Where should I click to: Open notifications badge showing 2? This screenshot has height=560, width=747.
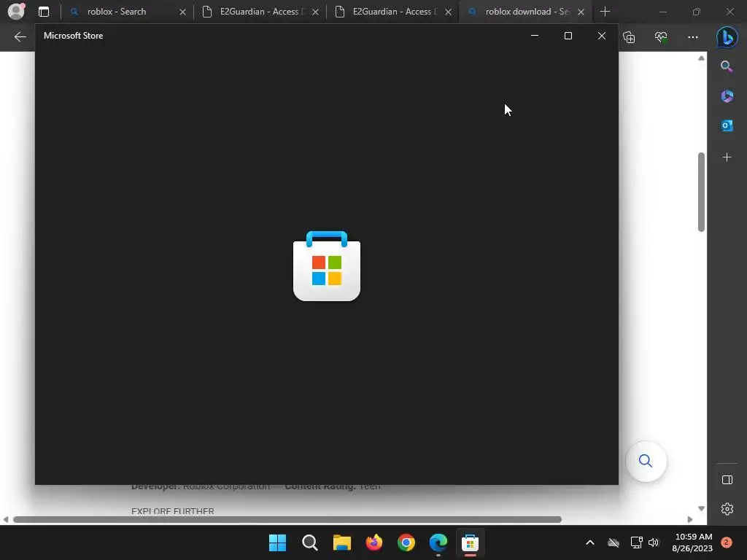727,542
